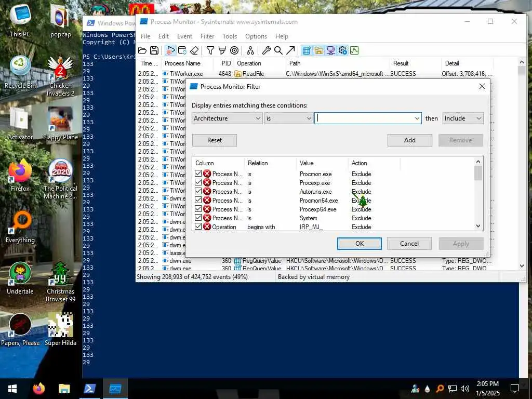Image resolution: width=532 pixels, height=399 pixels.
Task: Open the Help menu
Action: point(282,36)
